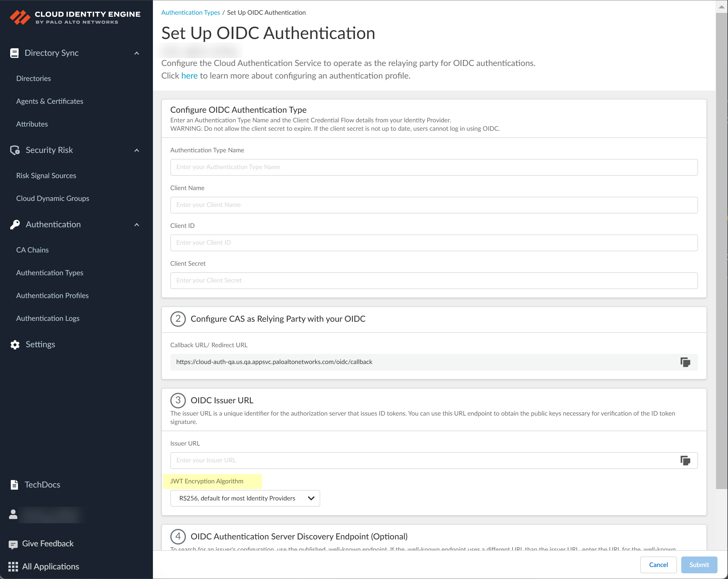The width and height of the screenshot is (728, 579).
Task: Collapse the Security Risk section
Action: [x=137, y=150]
